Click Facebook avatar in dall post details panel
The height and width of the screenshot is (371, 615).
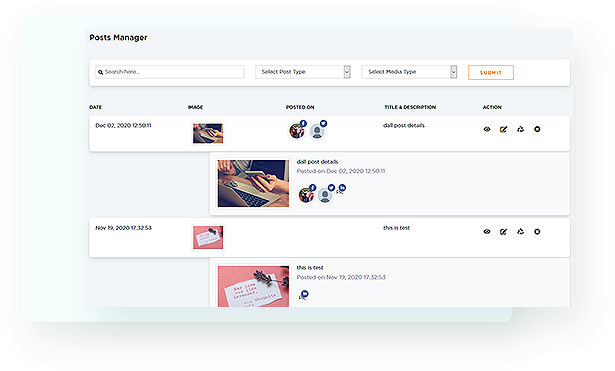click(x=306, y=195)
